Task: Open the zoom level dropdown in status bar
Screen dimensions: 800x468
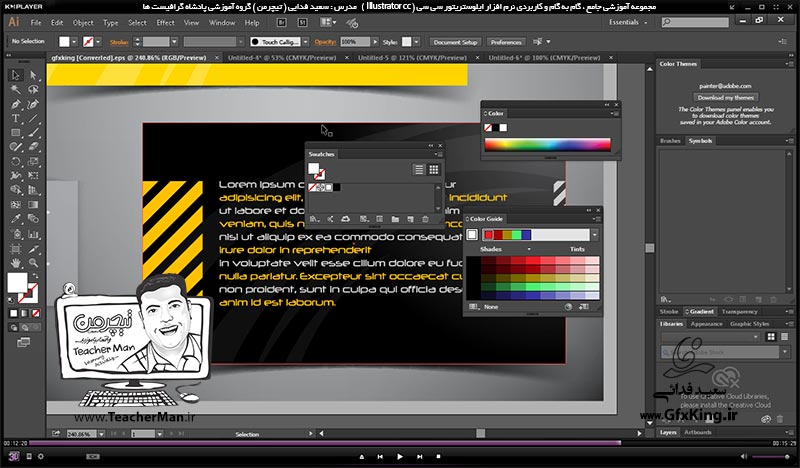Action: [102, 434]
